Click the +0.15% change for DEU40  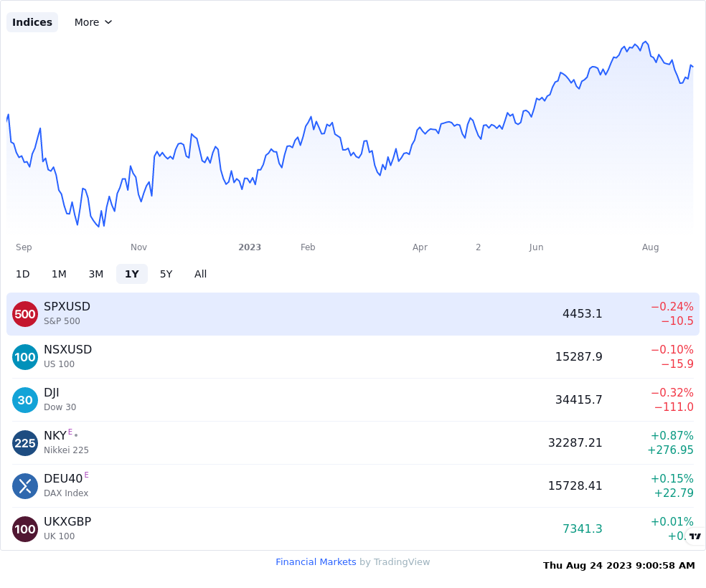(672, 479)
